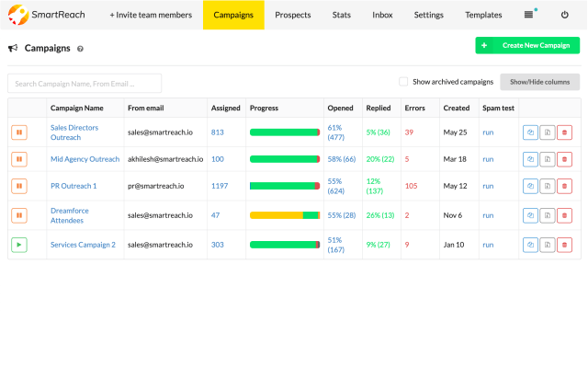Pause the Sales Directors Outreach campaign
The image size is (588, 368).
19,132
